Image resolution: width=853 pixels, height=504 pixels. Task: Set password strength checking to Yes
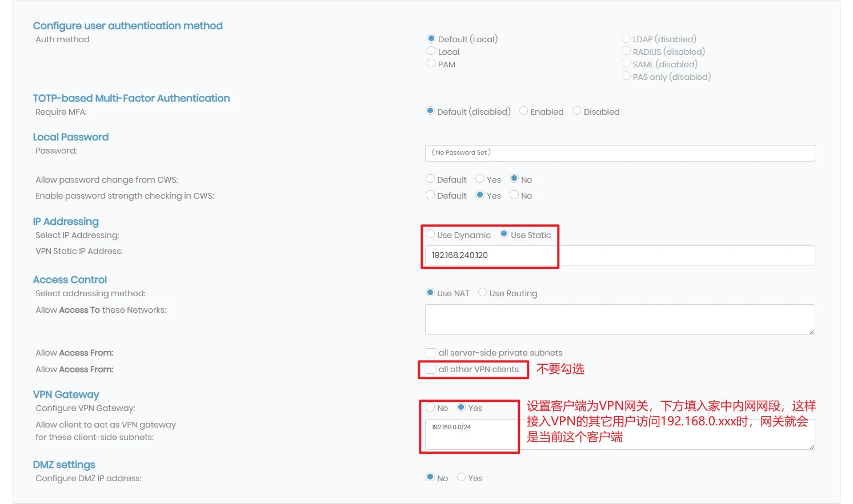(x=480, y=195)
